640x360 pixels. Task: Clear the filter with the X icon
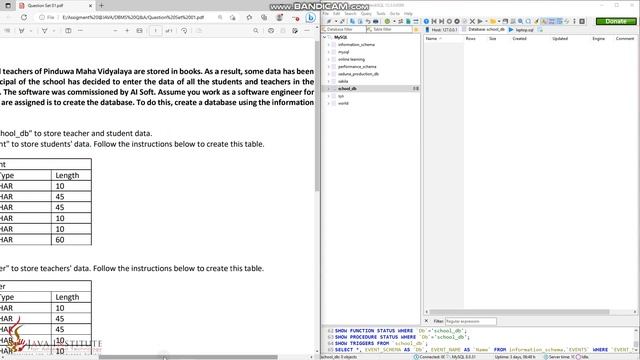coord(427,321)
